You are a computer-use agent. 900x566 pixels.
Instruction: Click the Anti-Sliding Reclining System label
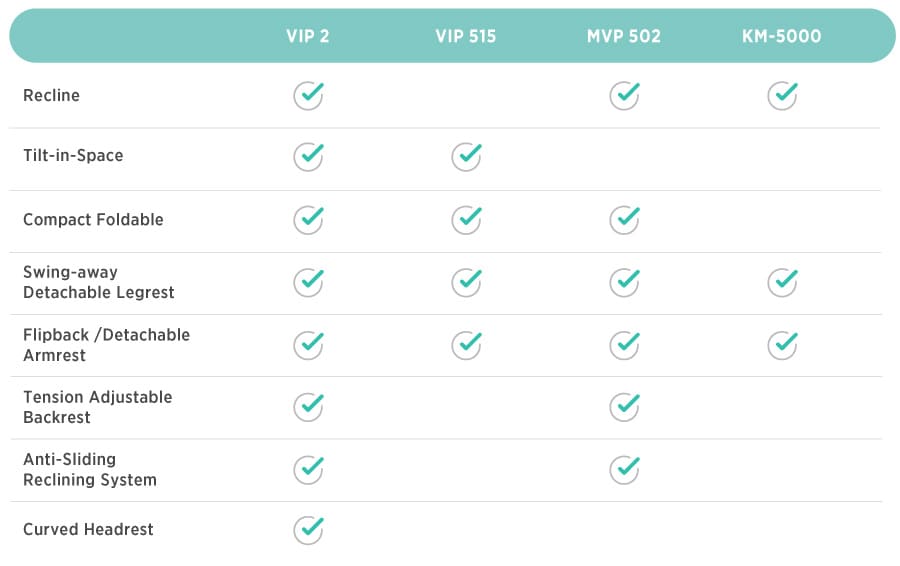coord(90,470)
